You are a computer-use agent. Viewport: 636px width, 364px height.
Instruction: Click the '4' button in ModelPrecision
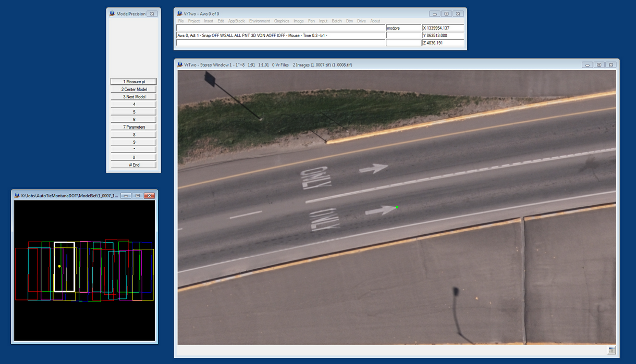pyautogui.click(x=133, y=105)
